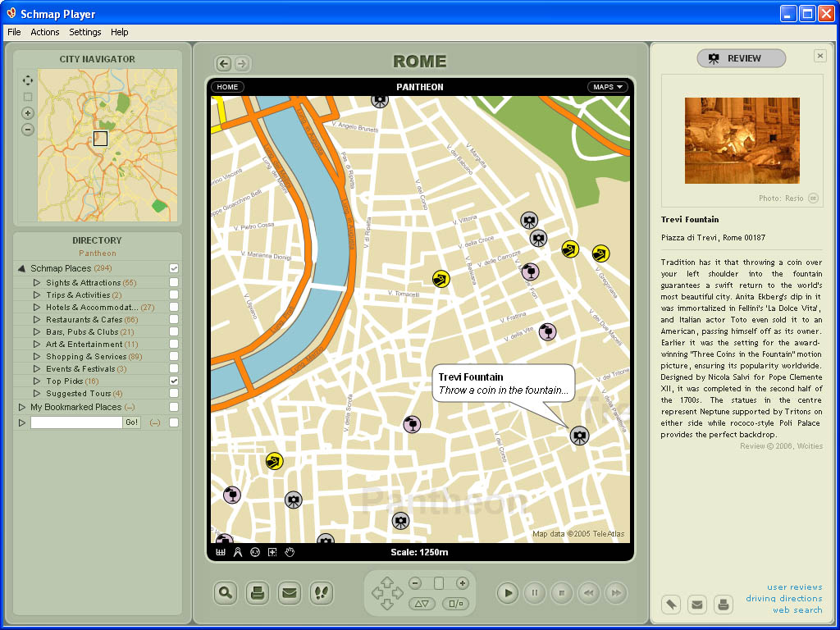Click the magnifier search button below the map
Screen dimensions: 840x630
pos(226,593)
